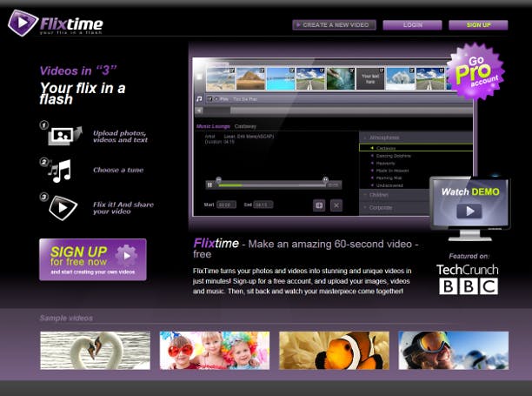This screenshot has height=396, width=532.
Task: Click the start trim handle on music bar
Action: 219,179
